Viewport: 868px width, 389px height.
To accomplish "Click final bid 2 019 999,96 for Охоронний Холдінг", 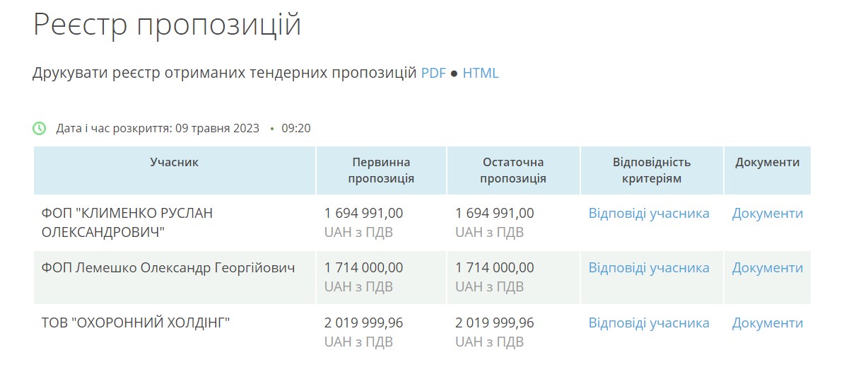I will coord(495,323).
